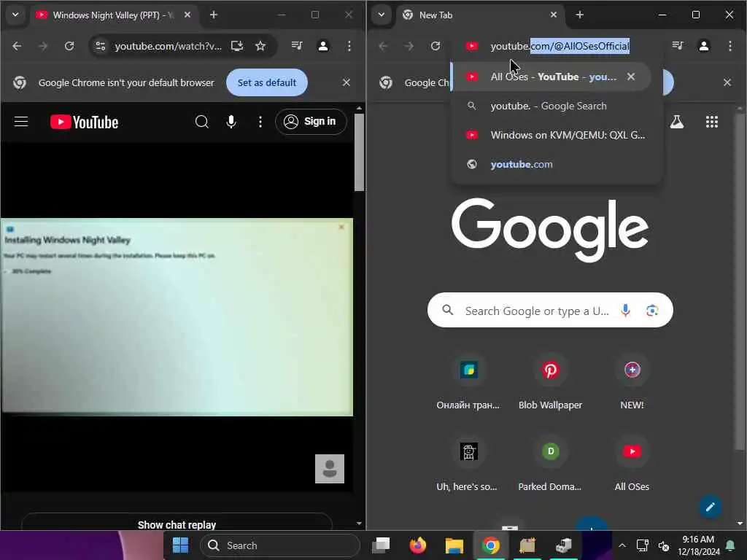Click address bar containing youtube.com/@AllOSesOfficial
The height and width of the screenshot is (560, 747).
[560, 46]
